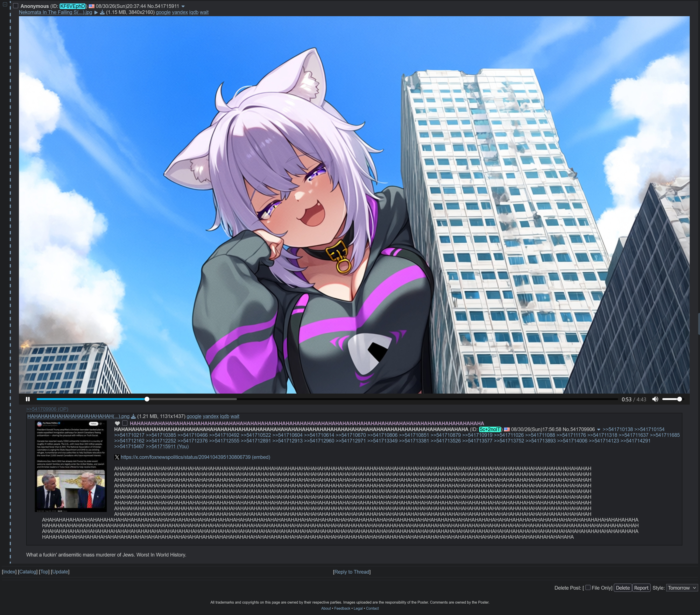Image resolution: width=700 pixels, height=615 pixels.
Task: Follow backlink >>541710217
Action: click(x=129, y=435)
